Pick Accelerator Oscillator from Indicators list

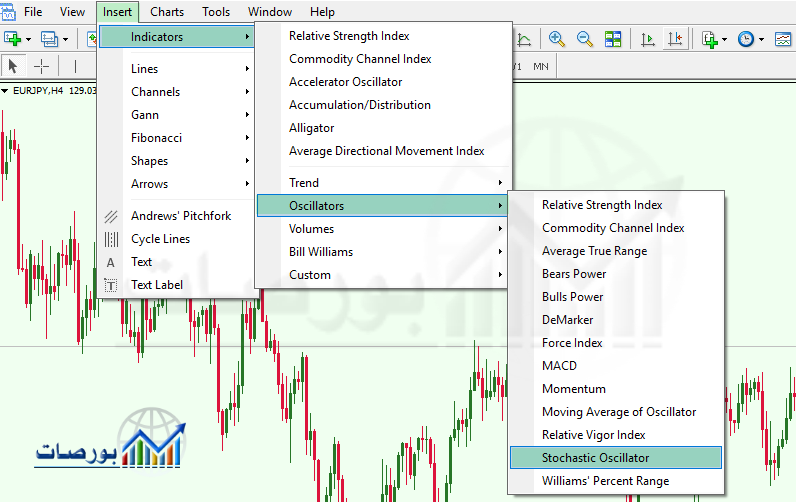pos(383,82)
